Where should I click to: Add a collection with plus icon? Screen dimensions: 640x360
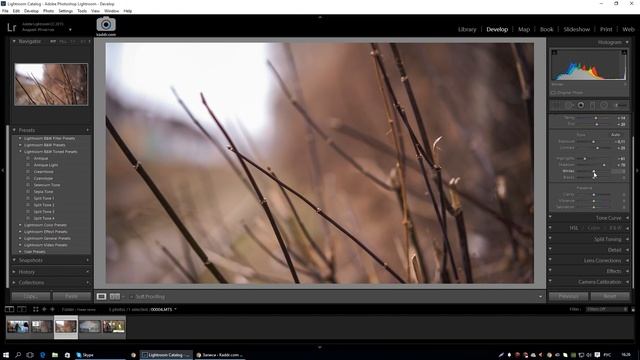pos(87,282)
